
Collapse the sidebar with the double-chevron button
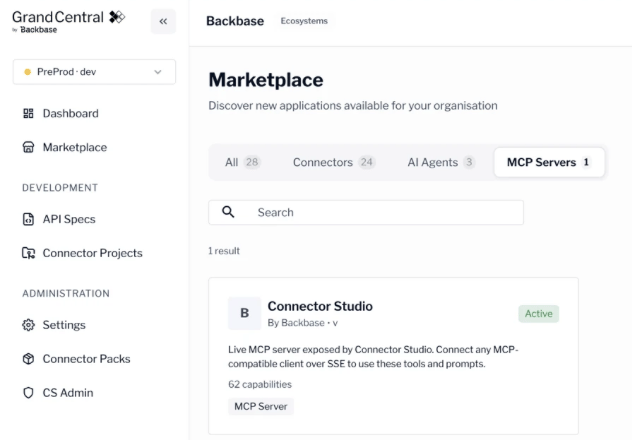tap(163, 21)
